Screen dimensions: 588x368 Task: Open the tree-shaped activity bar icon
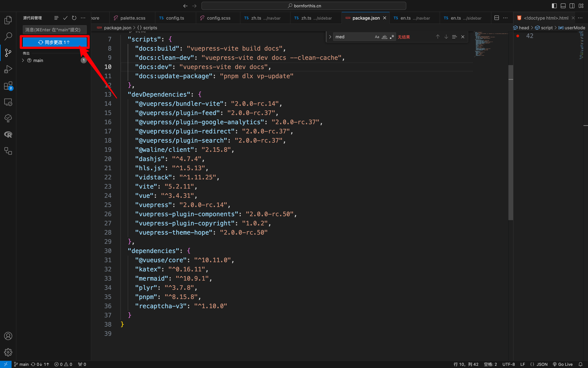8,118
